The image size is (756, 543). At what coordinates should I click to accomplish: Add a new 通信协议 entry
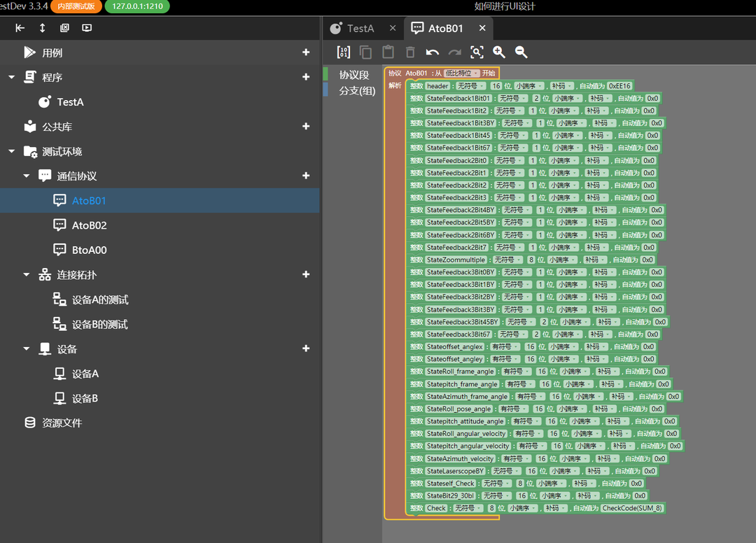[306, 176]
